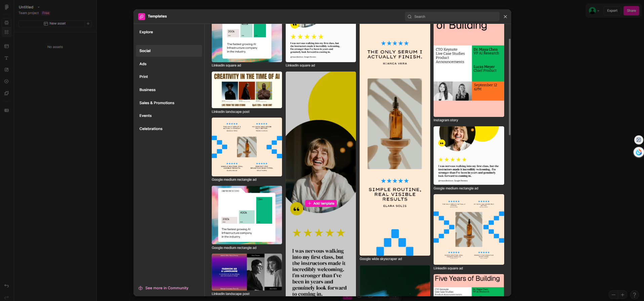Click the plus icon beside New asset
This screenshot has width=644, height=301.
coord(88,24)
